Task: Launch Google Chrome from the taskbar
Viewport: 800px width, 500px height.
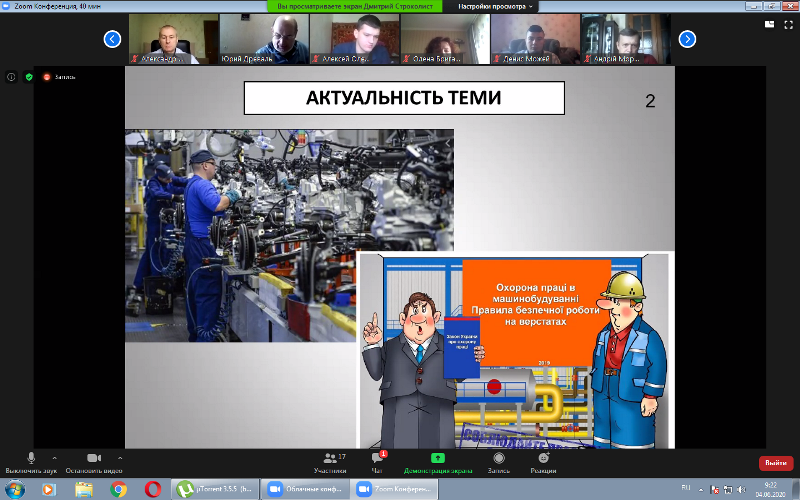Action: click(x=118, y=489)
